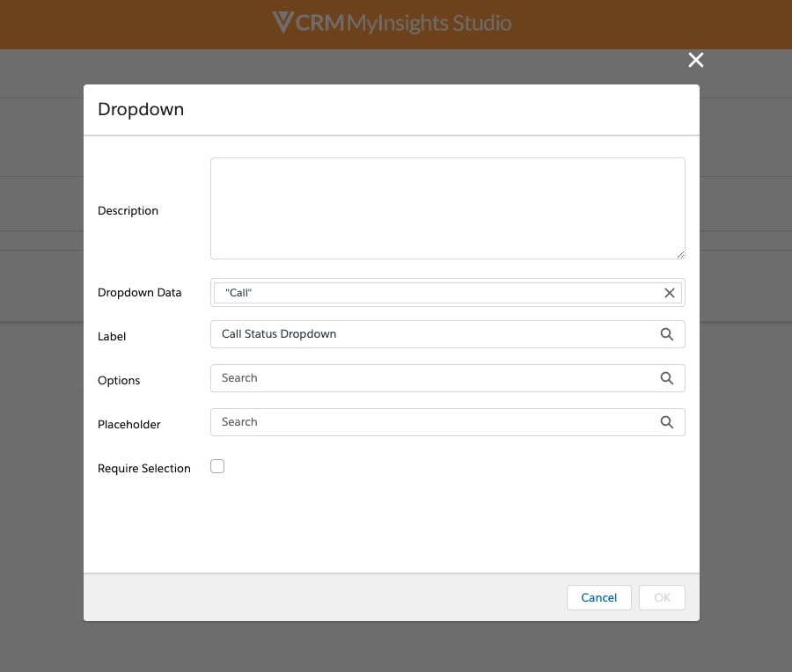Click the Dropdown dialog title

141,110
